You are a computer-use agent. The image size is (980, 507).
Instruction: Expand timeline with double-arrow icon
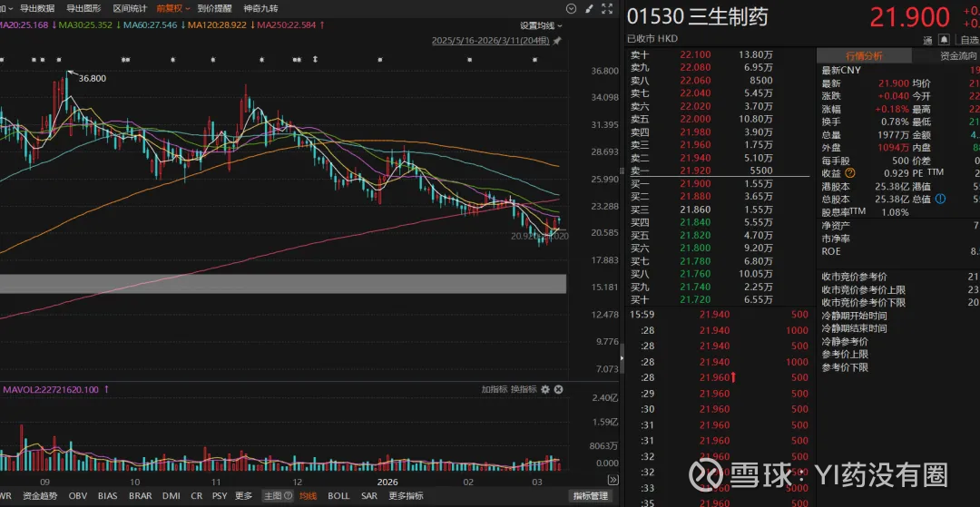coord(612,480)
